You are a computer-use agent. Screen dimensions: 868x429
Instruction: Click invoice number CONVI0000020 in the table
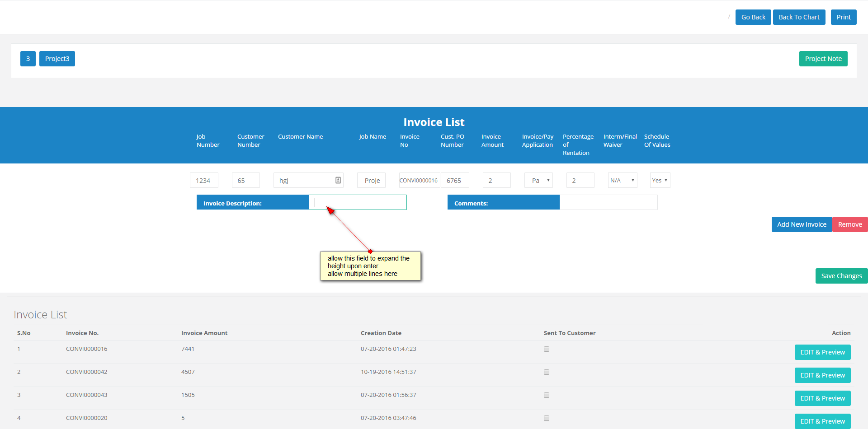pos(87,418)
